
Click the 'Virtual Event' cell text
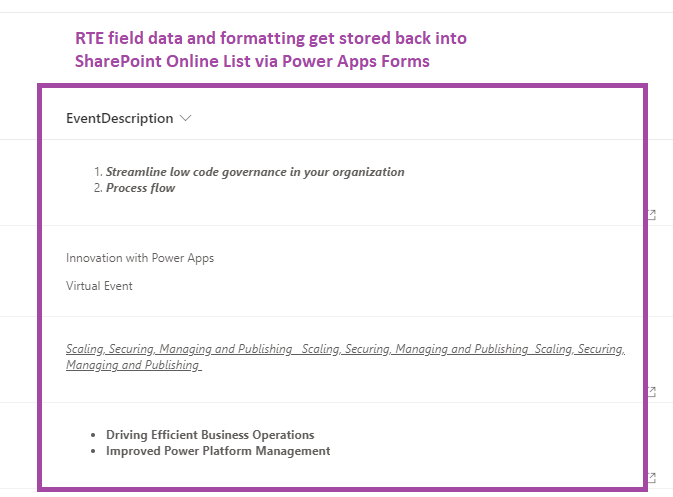[x=99, y=286]
